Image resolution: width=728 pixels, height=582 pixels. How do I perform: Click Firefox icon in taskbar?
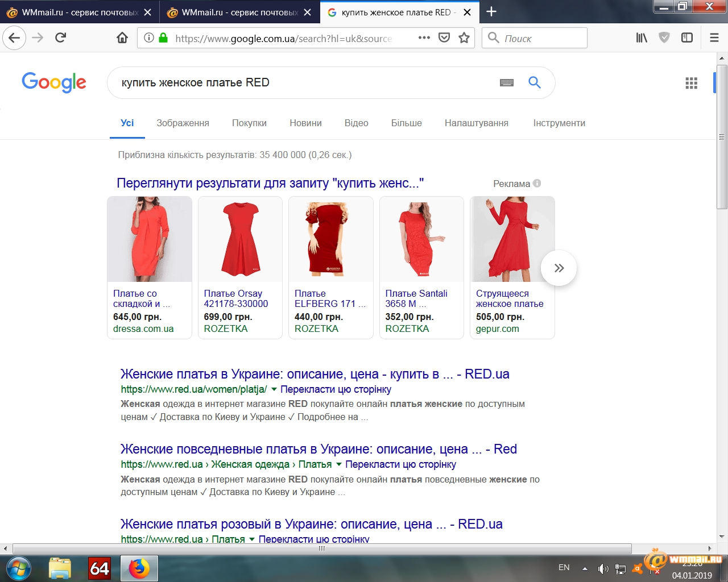point(139,568)
